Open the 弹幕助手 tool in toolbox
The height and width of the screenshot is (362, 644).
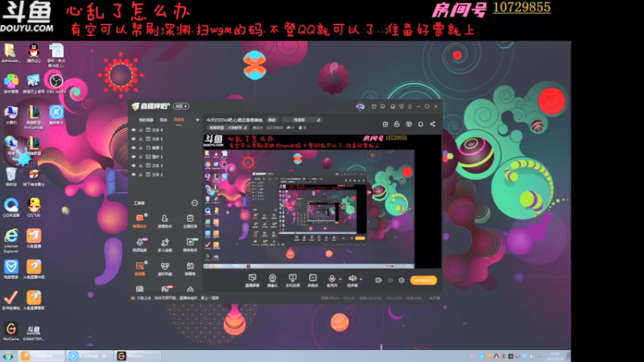(139, 220)
